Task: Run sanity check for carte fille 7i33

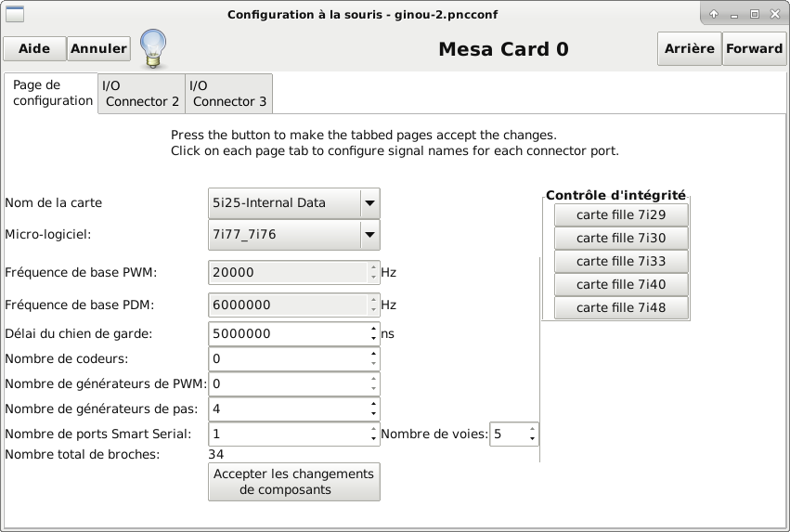Action: [621, 261]
